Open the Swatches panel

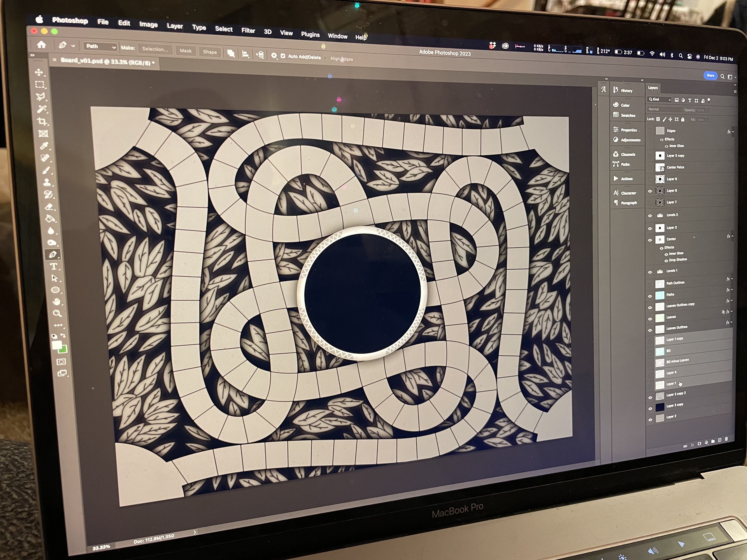click(x=624, y=115)
